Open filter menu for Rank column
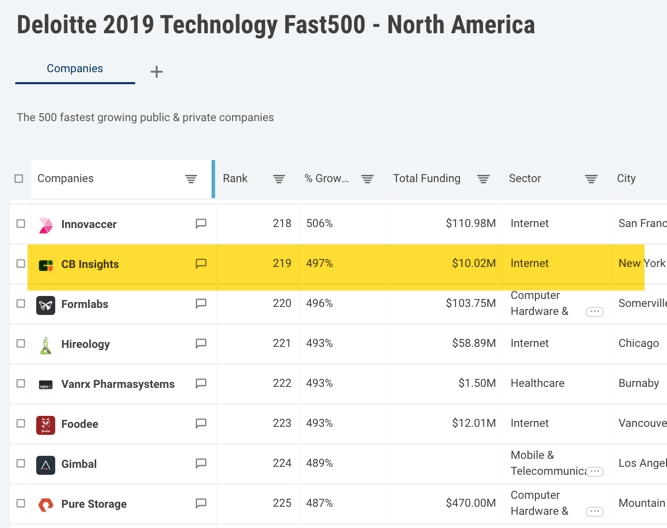Viewport: 667px width, 528px height. coord(279,179)
